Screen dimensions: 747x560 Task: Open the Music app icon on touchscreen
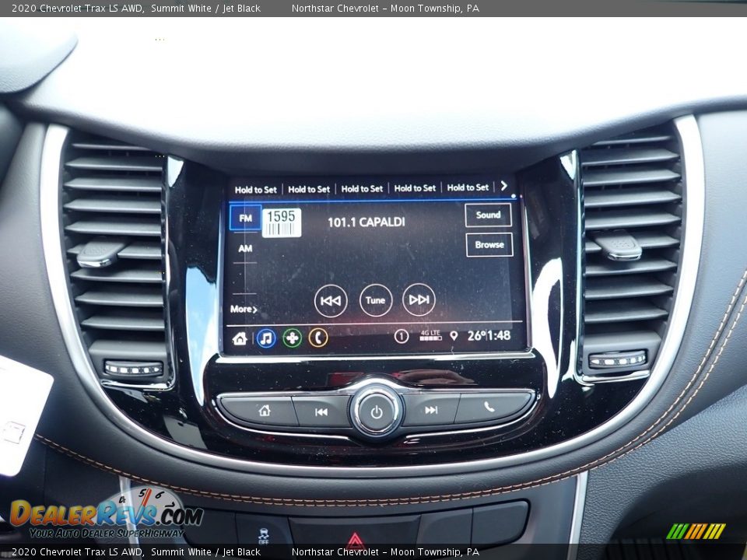click(265, 338)
